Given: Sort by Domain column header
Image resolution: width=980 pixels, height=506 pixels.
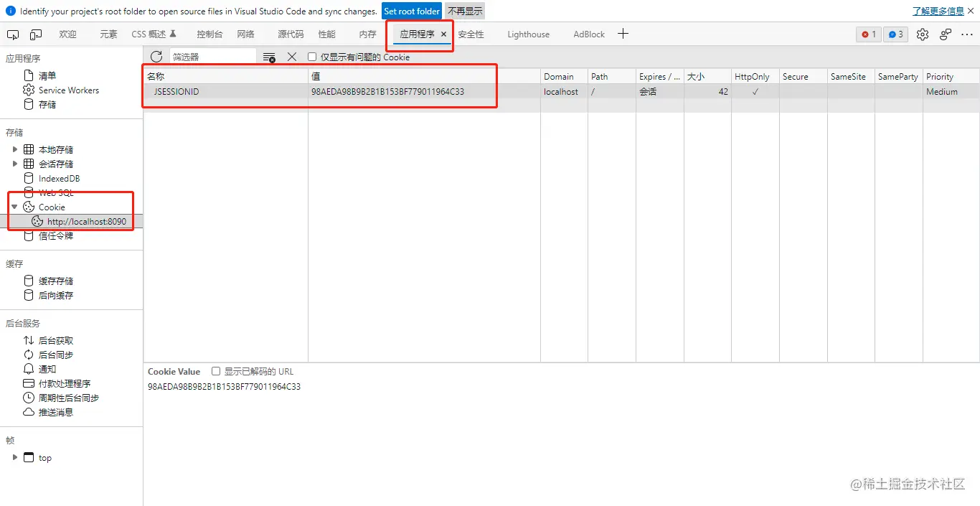Looking at the screenshot, I should (x=564, y=76).
